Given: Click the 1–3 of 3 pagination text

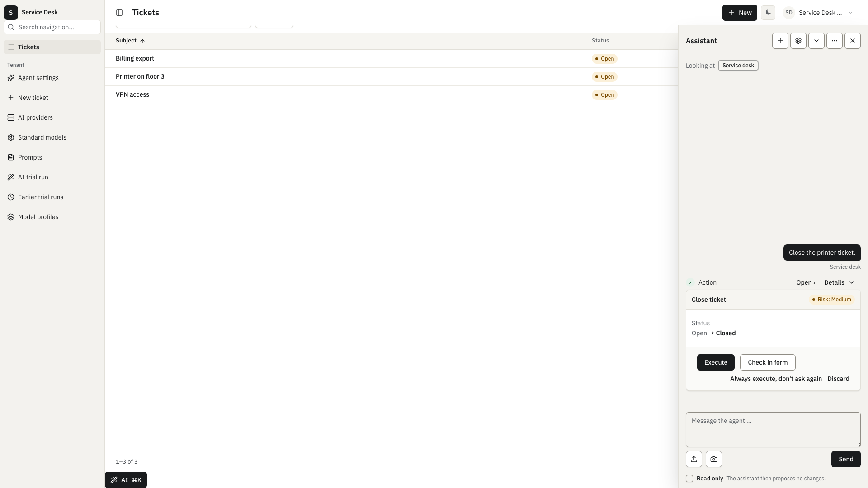Looking at the screenshot, I should pyautogui.click(x=127, y=462).
